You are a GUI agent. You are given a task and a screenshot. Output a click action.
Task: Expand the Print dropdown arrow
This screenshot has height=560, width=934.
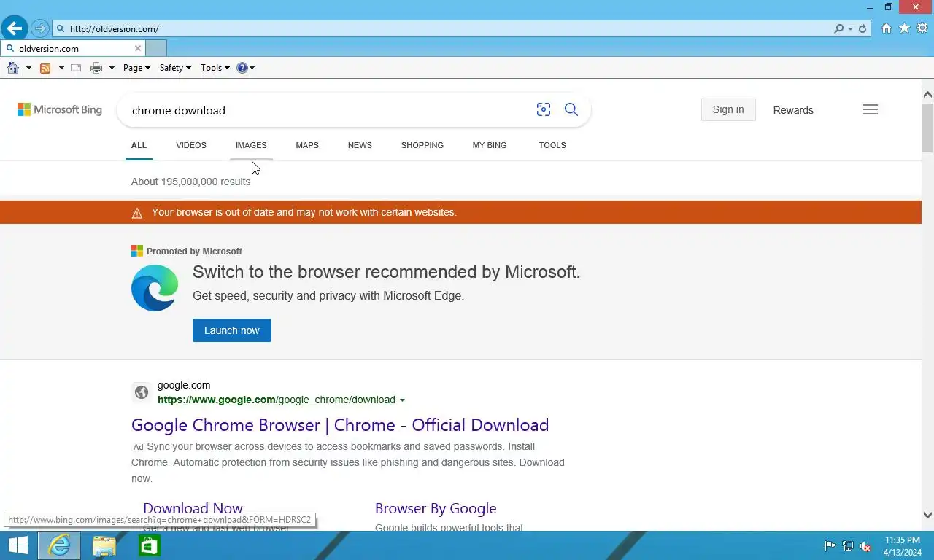(112, 68)
